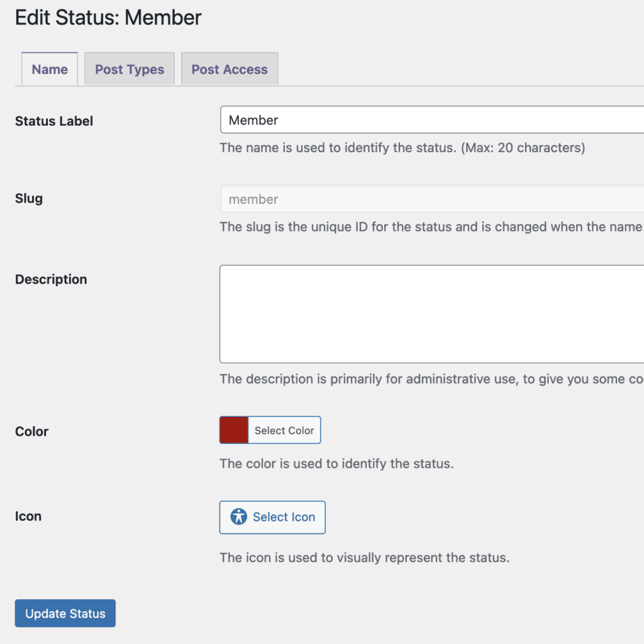Click the bold Color field label
This screenshot has height=644, width=644.
tap(32, 431)
